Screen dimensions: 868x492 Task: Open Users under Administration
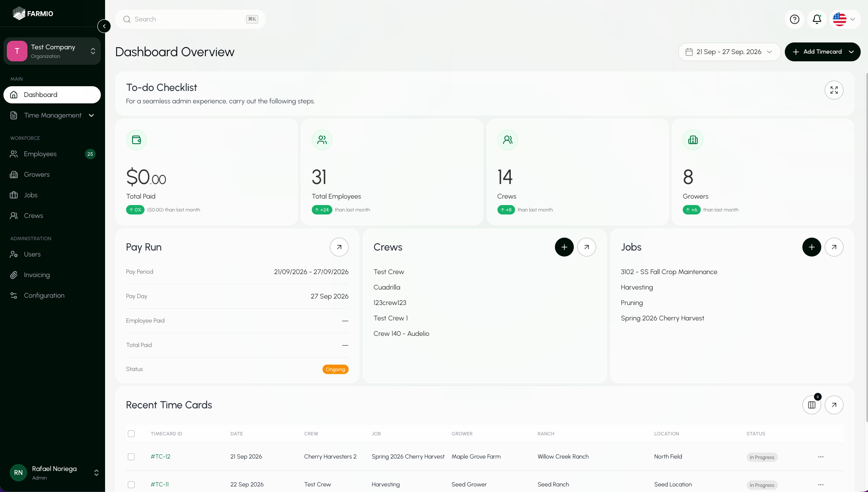(52, 254)
